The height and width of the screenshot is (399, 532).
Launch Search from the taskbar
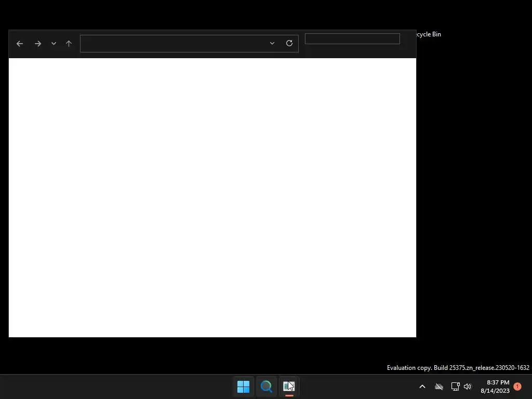267,387
